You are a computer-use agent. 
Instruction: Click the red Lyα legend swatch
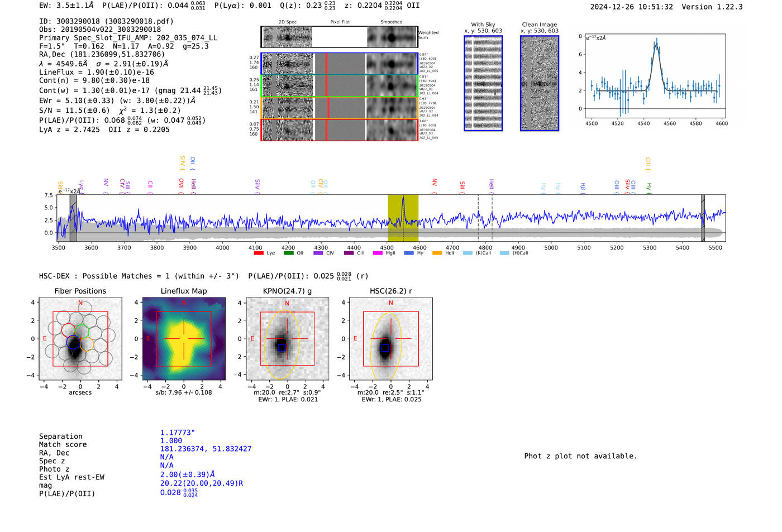point(259,253)
